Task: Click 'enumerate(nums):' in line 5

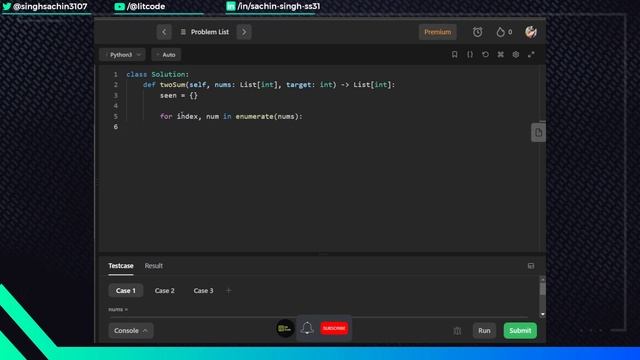Action: pyautogui.click(x=269, y=117)
